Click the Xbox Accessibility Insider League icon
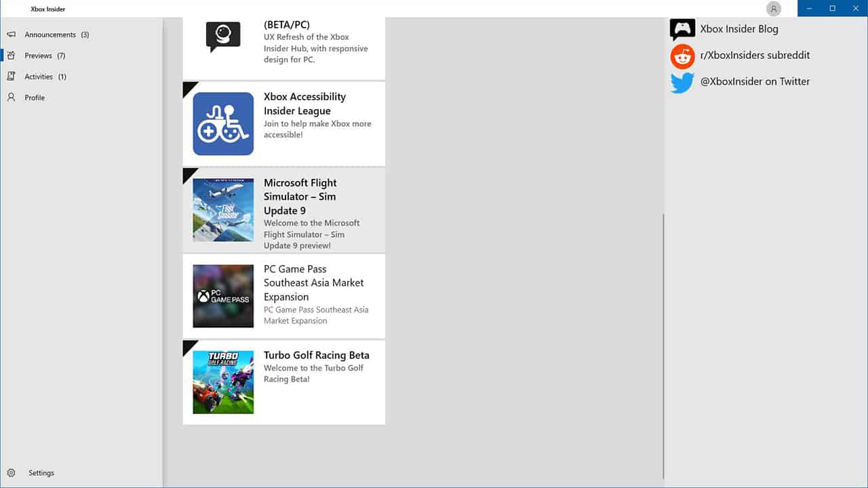Image resolution: width=868 pixels, height=488 pixels. click(223, 124)
